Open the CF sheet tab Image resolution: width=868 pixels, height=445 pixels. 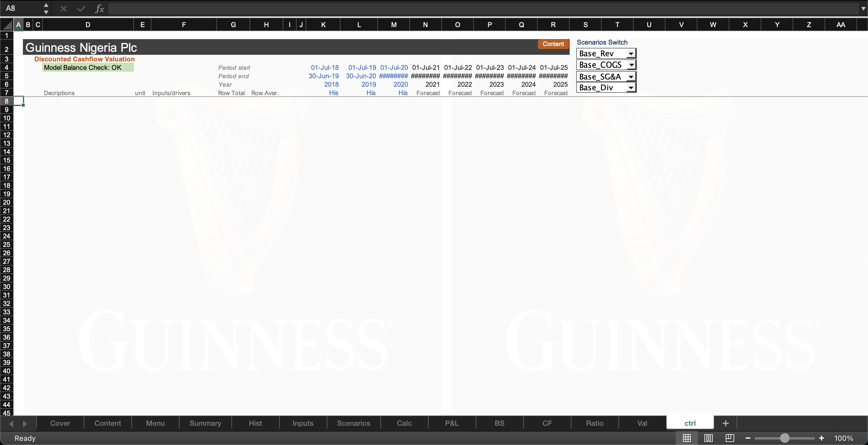pyautogui.click(x=547, y=423)
